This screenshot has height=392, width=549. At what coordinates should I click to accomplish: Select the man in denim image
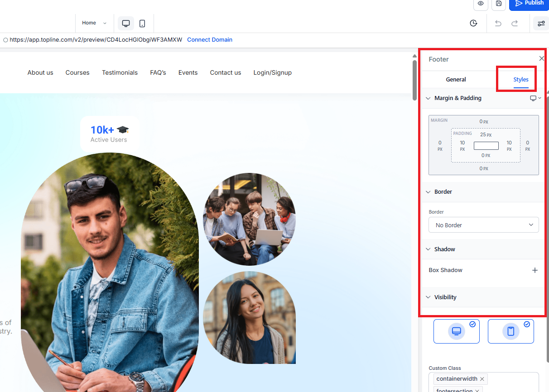tap(110, 272)
